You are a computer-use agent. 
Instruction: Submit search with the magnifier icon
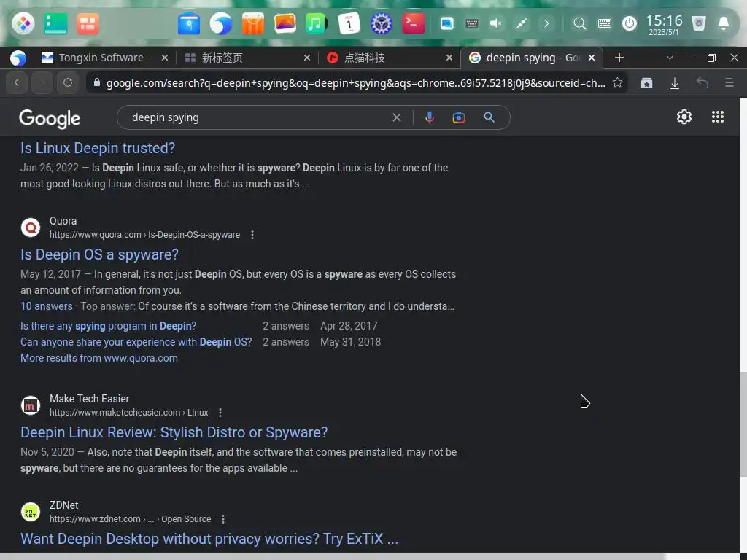click(489, 117)
